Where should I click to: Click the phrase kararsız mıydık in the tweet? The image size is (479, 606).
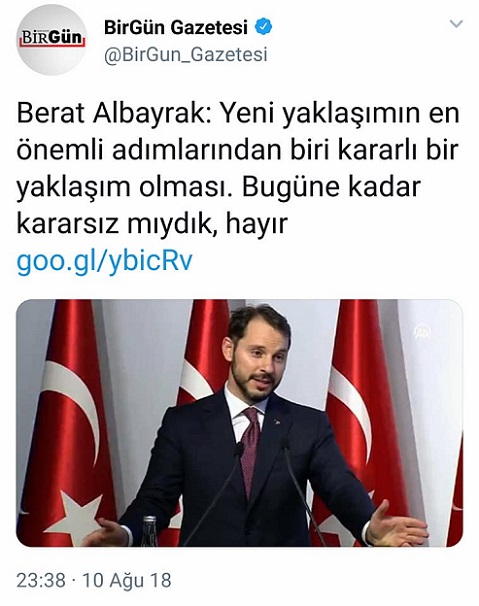[x=116, y=225]
